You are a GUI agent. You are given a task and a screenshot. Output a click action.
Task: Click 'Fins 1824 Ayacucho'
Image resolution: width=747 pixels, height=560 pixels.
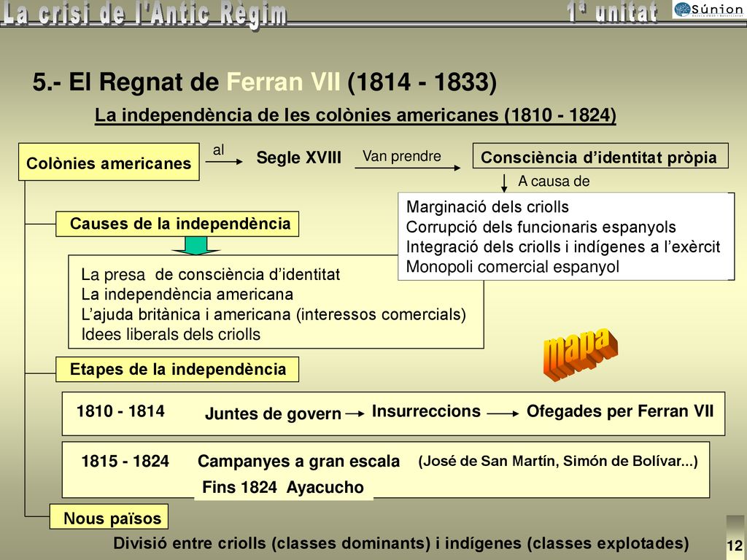coord(283,487)
